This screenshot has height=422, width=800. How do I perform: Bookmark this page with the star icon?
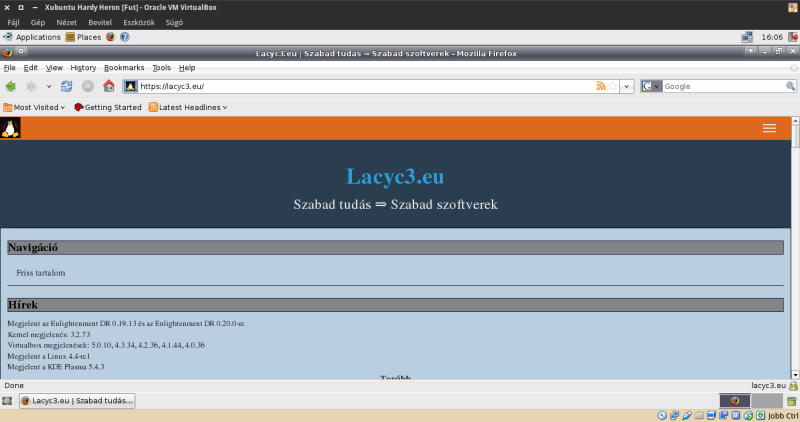point(613,86)
